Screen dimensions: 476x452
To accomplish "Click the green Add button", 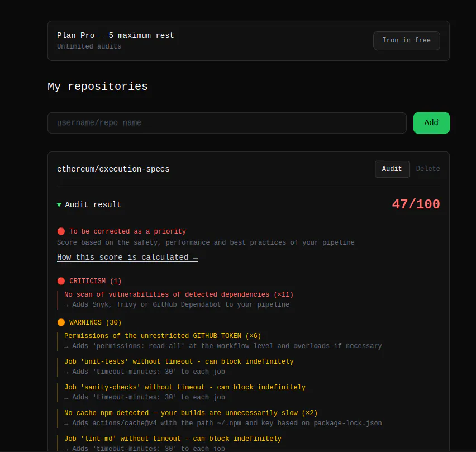I will 431,123.
